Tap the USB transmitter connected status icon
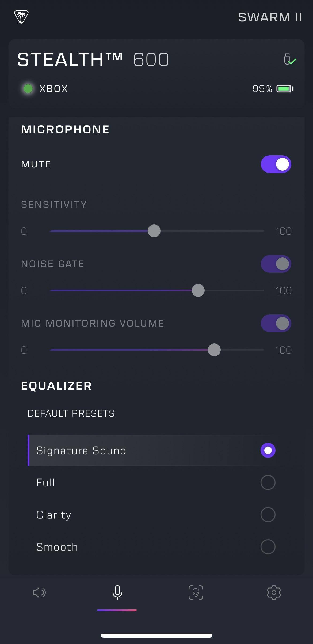The image size is (313, 644). tap(289, 59)
